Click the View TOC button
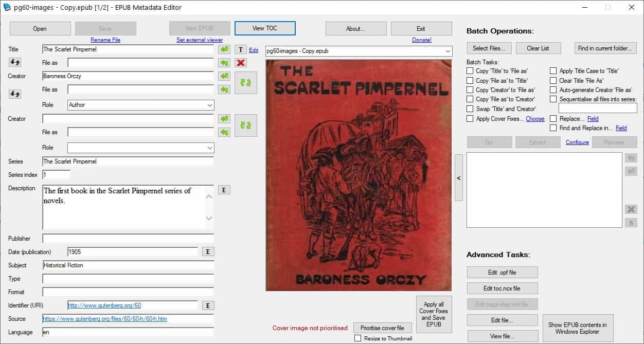 tap(265, 28)
